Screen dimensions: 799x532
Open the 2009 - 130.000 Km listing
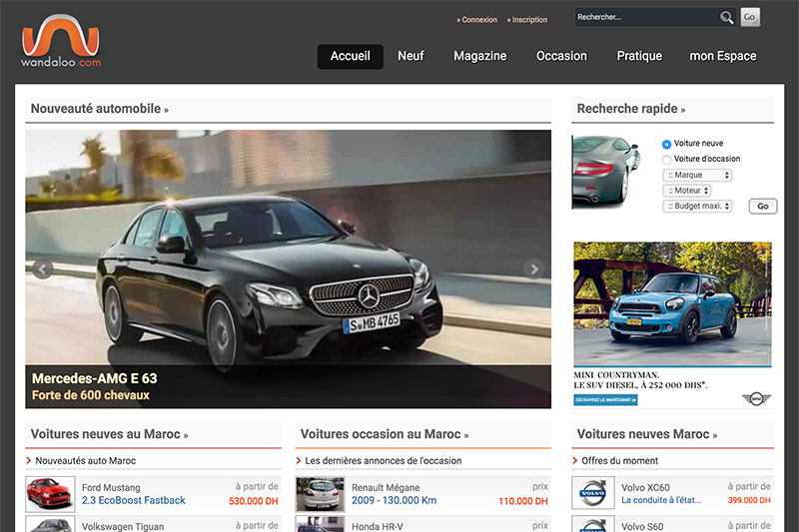(x=394, y=500)
